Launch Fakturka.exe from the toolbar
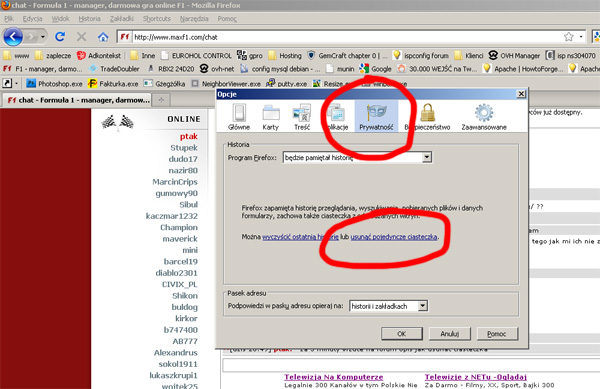This screenshot has width=600, height=389. point(113,83)
